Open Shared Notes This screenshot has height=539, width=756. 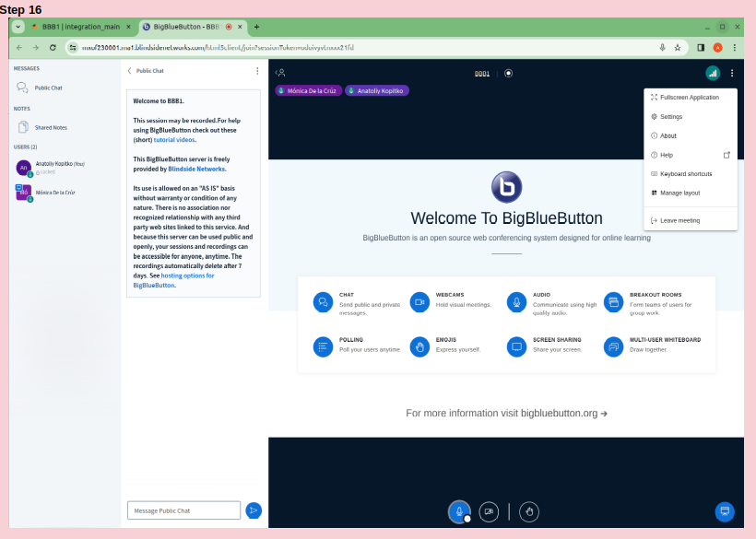pos(51,128)
